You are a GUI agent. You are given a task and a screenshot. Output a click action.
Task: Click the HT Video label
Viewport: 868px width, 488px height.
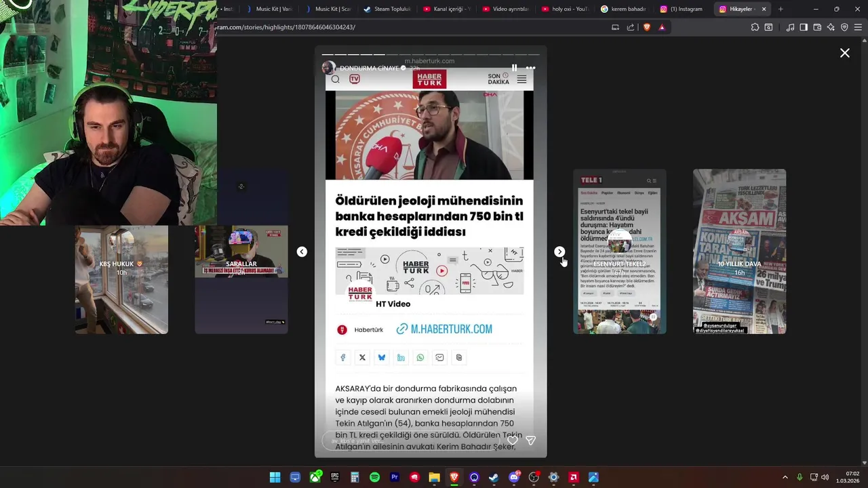click(393, 304)
